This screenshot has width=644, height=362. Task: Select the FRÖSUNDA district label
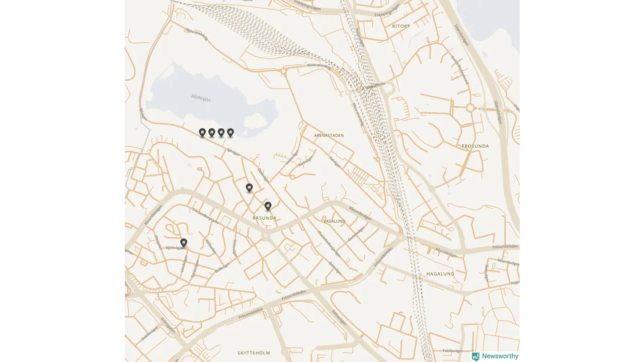[x=475, y=146]
